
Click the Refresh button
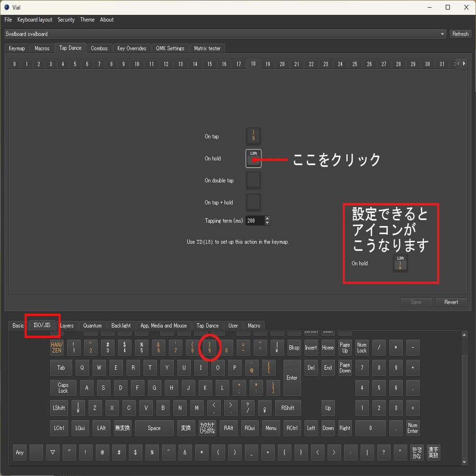coord(460,34)
